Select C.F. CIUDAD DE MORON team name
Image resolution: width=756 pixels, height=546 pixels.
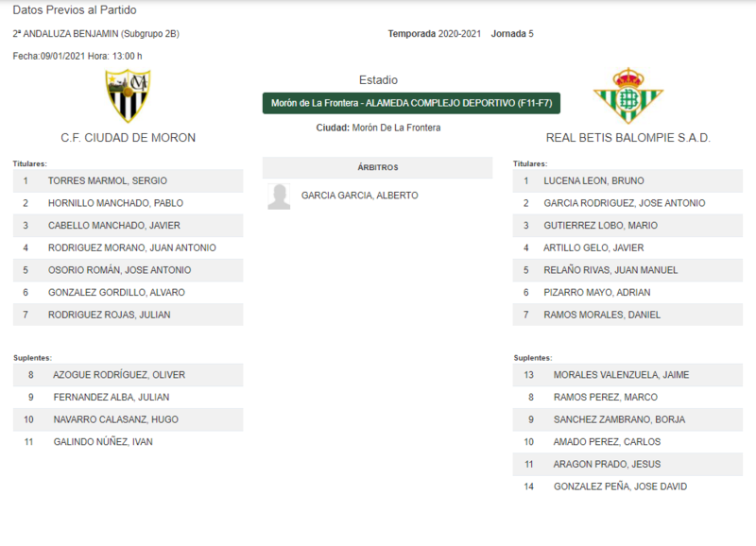129,138
